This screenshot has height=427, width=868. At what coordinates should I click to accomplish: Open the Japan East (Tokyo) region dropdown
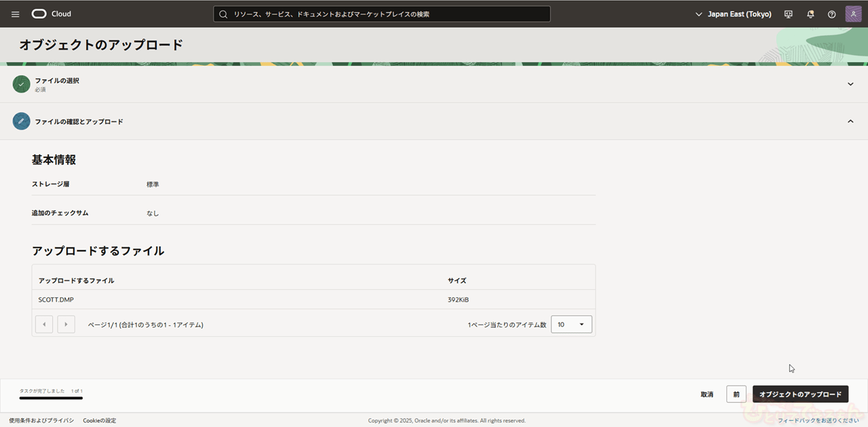pos(733,14)
